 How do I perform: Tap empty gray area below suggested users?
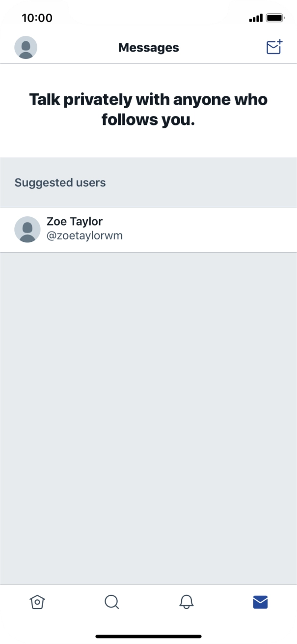coord(148,418)
